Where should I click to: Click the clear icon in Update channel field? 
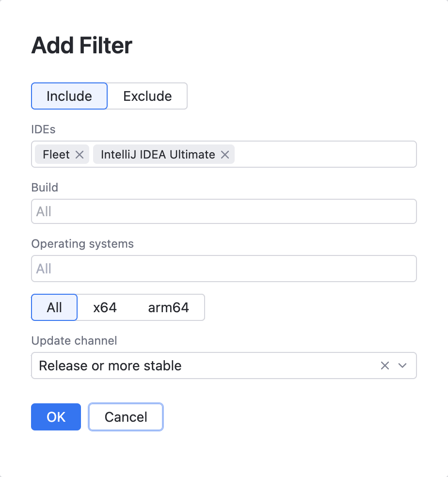pos(384,366)
